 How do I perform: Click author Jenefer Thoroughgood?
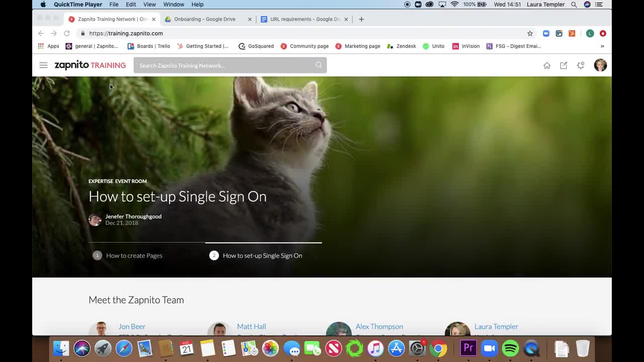click(x=133, y=216)
